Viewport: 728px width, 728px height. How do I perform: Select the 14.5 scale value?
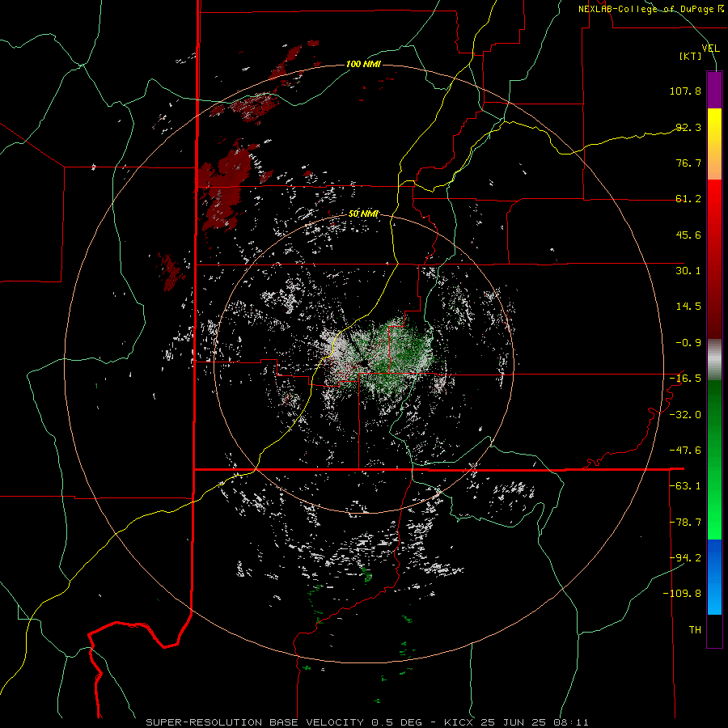(688, 307)
